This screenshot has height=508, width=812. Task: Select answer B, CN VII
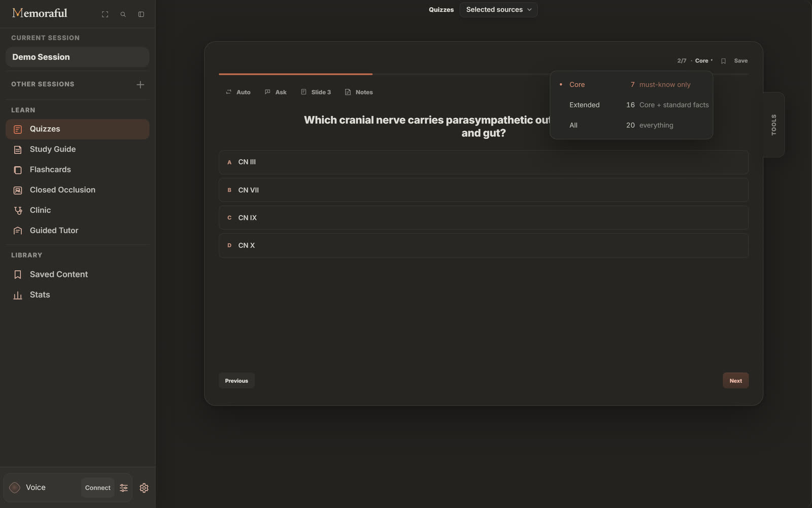(x=484, y=190)
